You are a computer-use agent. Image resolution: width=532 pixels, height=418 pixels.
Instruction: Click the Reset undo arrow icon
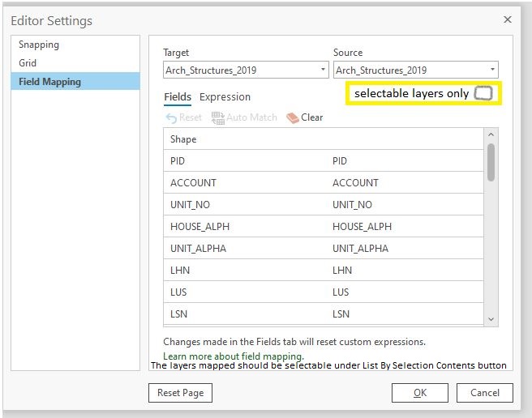[170, 117]
